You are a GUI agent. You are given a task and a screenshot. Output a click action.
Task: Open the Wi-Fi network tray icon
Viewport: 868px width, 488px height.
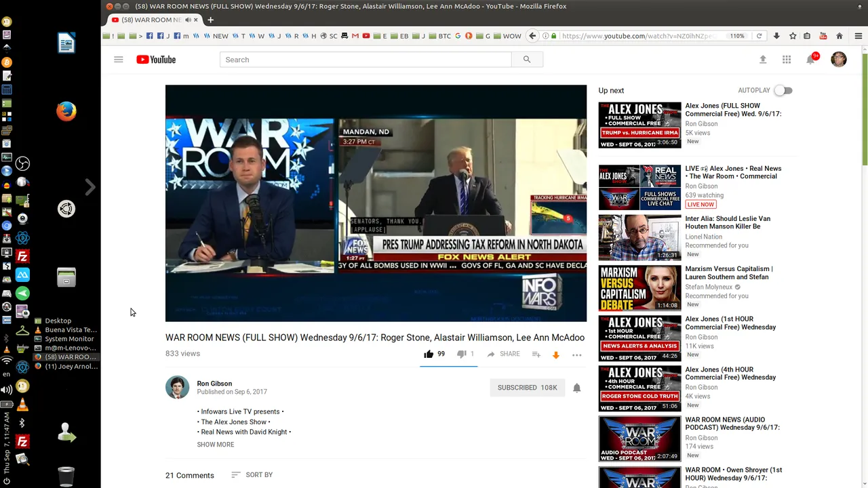[x=7, y=361]
